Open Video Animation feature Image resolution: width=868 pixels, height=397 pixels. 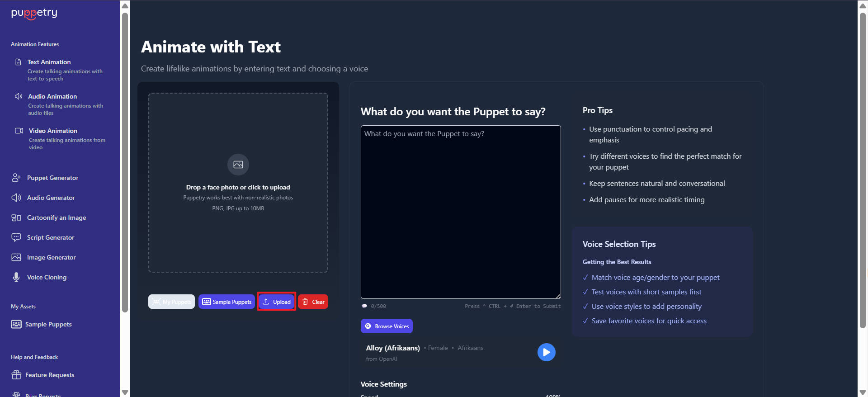53,131
